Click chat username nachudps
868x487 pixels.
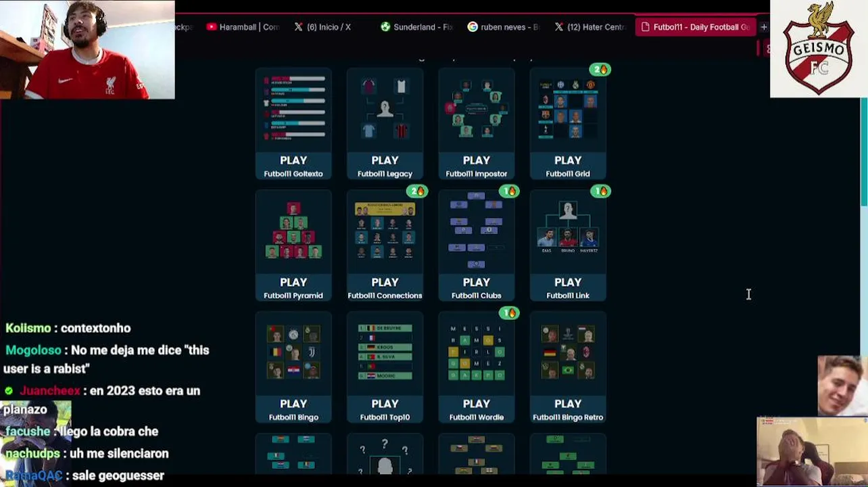tap(34, 454)
